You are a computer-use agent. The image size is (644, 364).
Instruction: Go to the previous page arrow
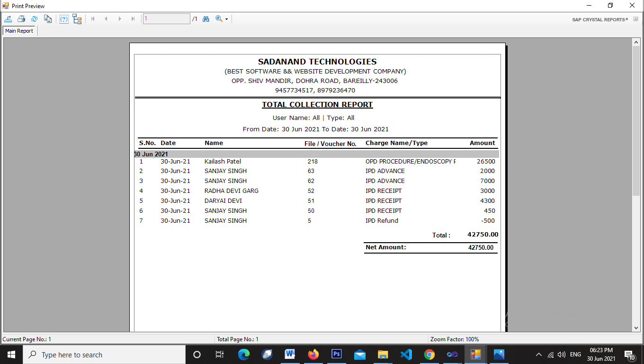[106, 19]
